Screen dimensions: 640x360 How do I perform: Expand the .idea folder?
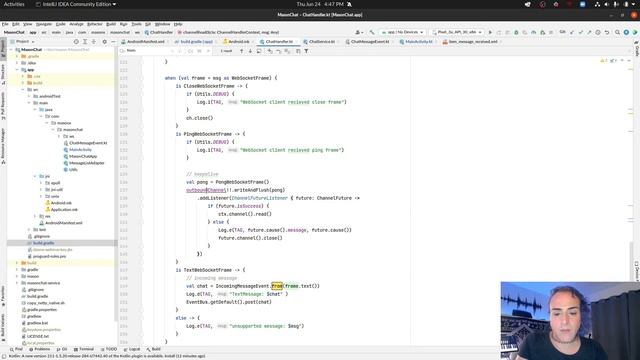17,63
